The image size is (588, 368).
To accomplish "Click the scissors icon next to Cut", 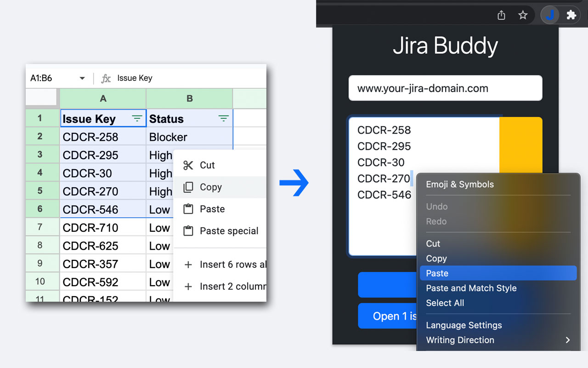I will click(188, 165).
